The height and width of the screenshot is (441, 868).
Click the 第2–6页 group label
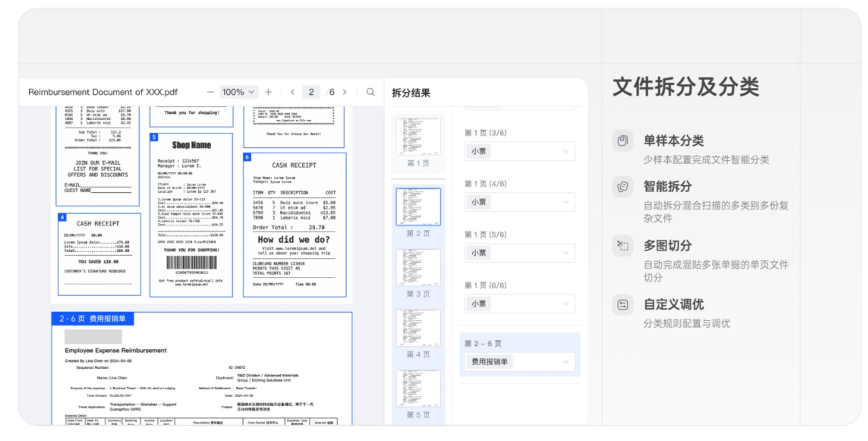(483, 343)
